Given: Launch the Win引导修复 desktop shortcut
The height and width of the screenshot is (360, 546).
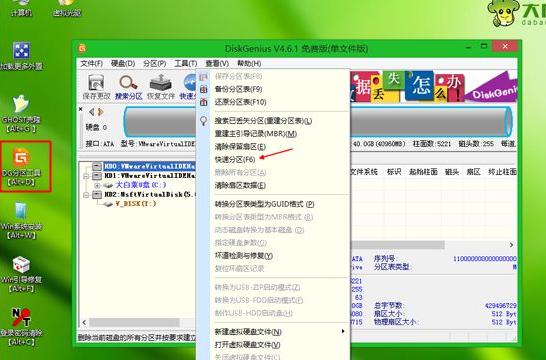Looking at the screenshot, I should (x=22, y=274).
